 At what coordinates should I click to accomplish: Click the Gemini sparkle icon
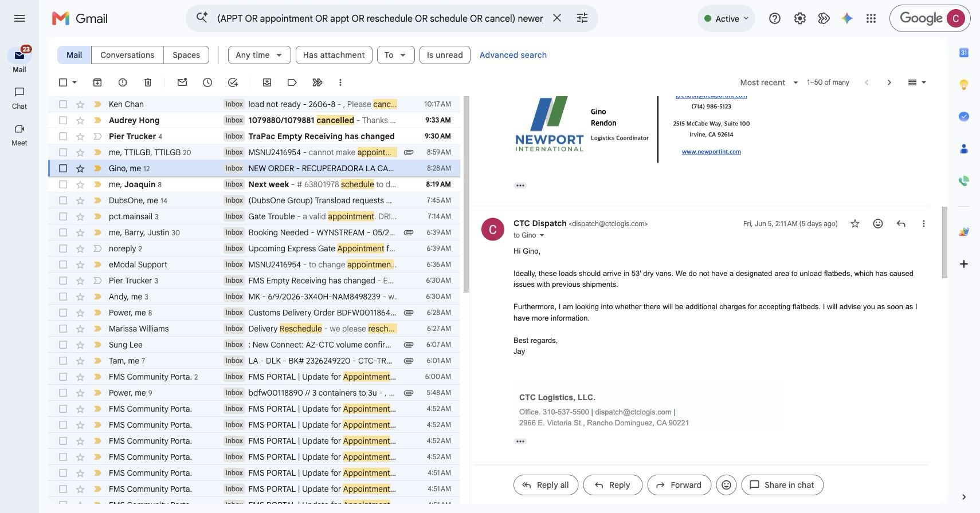pyautogui.click(x=847, y=18)
